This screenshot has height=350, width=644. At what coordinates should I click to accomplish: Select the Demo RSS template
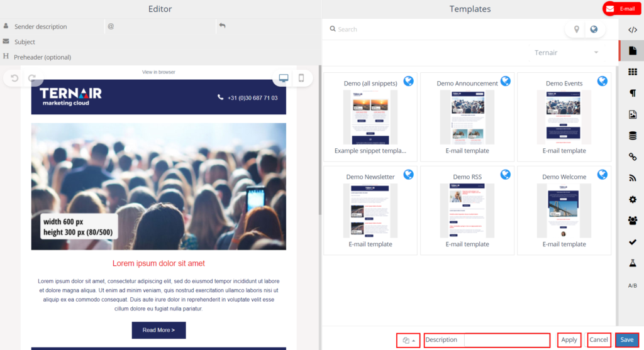(467, 211)
